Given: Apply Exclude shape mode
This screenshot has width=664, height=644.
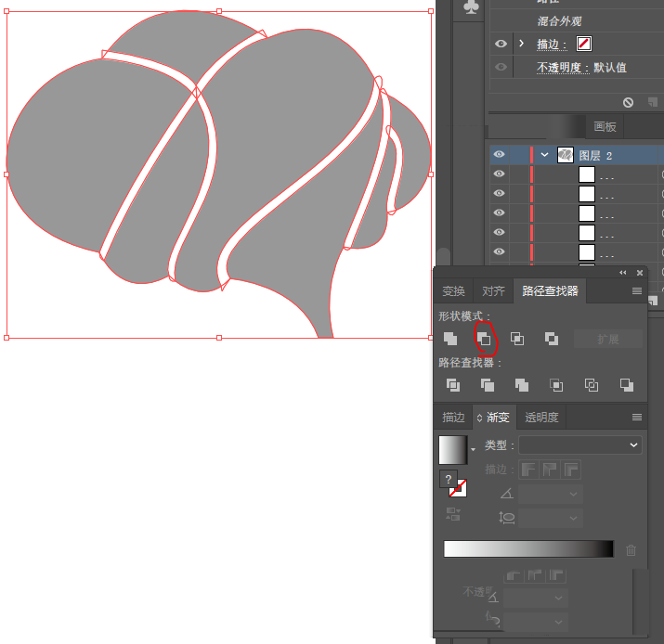Looking at the screenshot, I should 551,339.
